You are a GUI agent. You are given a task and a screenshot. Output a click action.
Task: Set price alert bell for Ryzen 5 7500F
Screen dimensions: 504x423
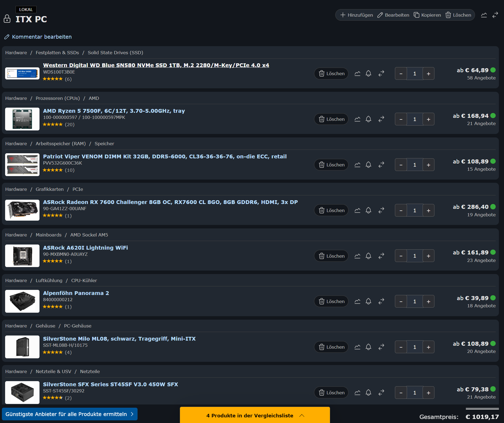pos(368,119)
